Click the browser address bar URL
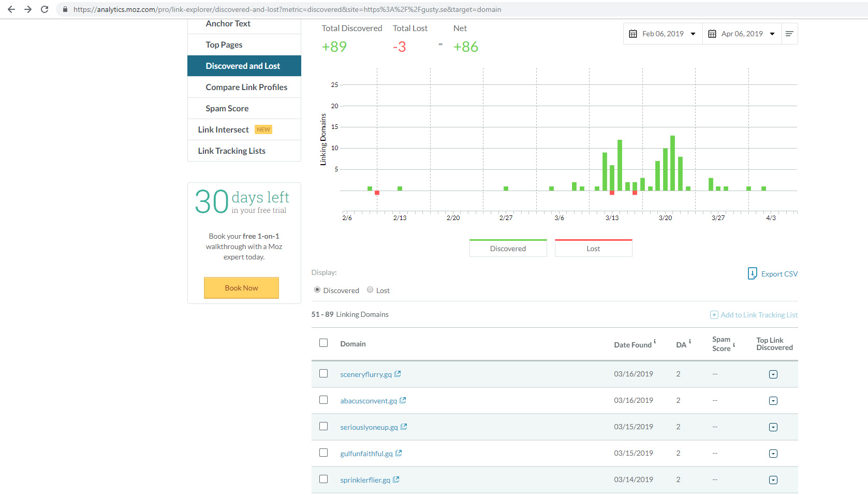The height and width of the screenshot is (495, 868). click(287, 9)
